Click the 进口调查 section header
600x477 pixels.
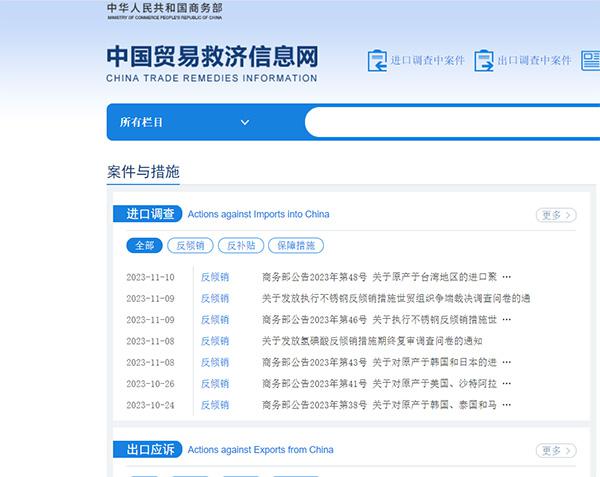tap(148, 214)
